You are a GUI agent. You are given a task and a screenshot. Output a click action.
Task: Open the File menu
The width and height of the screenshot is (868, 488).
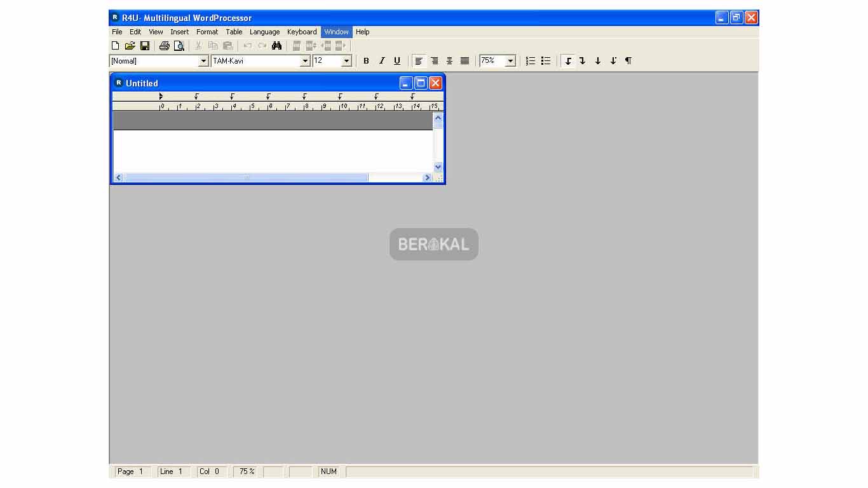point(117,32)
